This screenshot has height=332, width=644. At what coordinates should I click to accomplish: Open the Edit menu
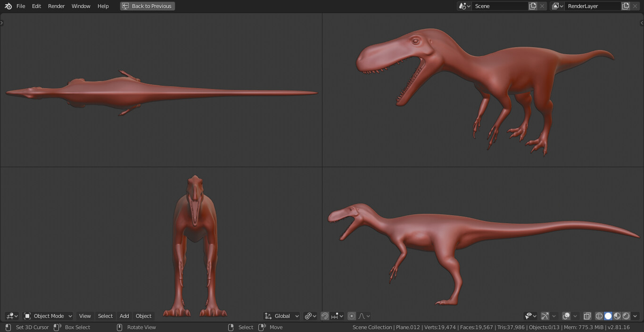(x=36, y=6)
